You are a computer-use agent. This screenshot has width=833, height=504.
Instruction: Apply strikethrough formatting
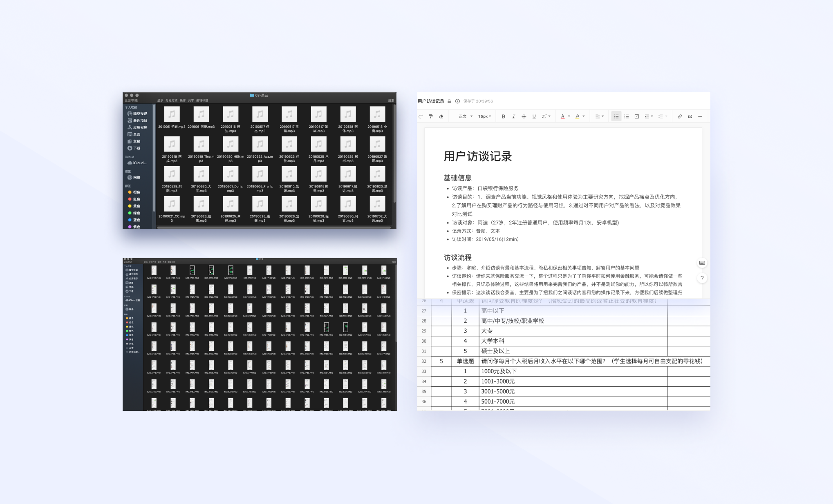(524, 116)
